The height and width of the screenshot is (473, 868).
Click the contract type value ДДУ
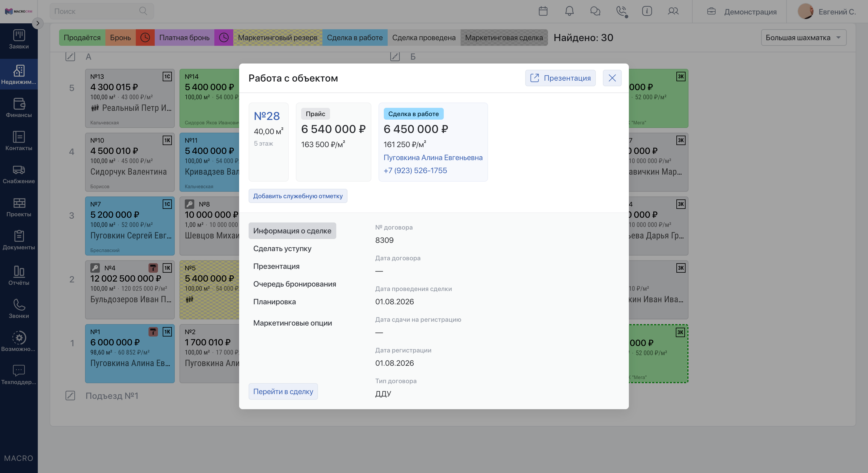click(x=383, y=394)
